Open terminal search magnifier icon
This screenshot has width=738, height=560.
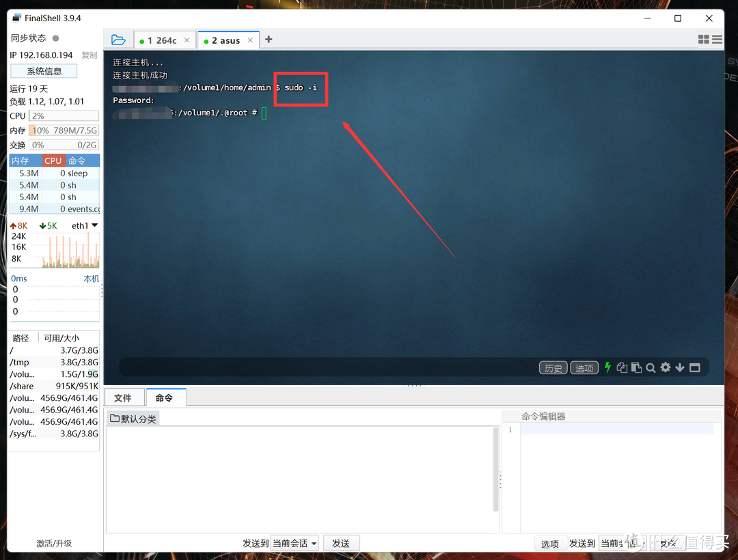(x=651, y=367)
